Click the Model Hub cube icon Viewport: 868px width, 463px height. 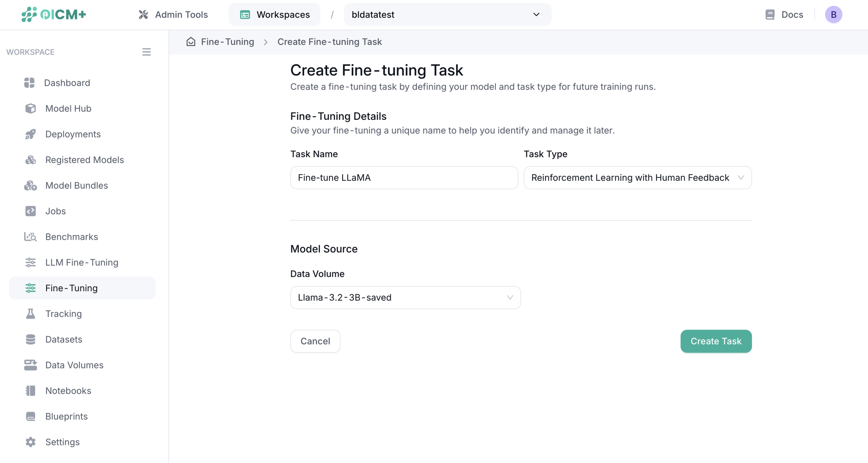click(x=30, y=109)
